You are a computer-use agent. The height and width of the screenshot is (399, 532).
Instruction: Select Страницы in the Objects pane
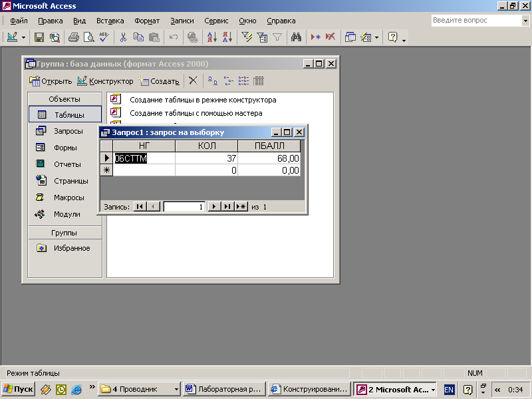[65, 181]
